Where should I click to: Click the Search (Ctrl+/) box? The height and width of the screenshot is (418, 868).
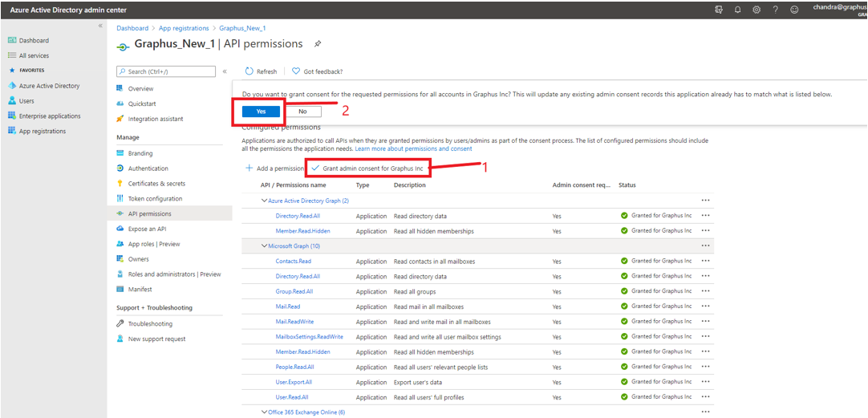165,71
